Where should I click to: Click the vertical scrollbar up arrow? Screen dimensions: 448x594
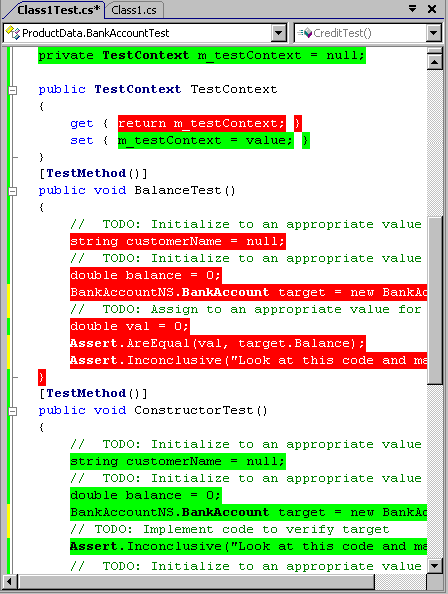click(435, 62)
